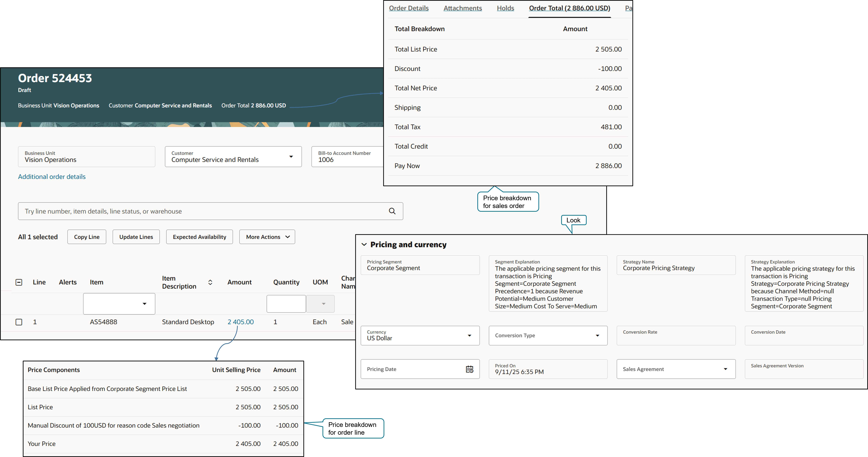Open the Customer dropdown
This screenshot has height=457, width=868.
coord(291,157)
